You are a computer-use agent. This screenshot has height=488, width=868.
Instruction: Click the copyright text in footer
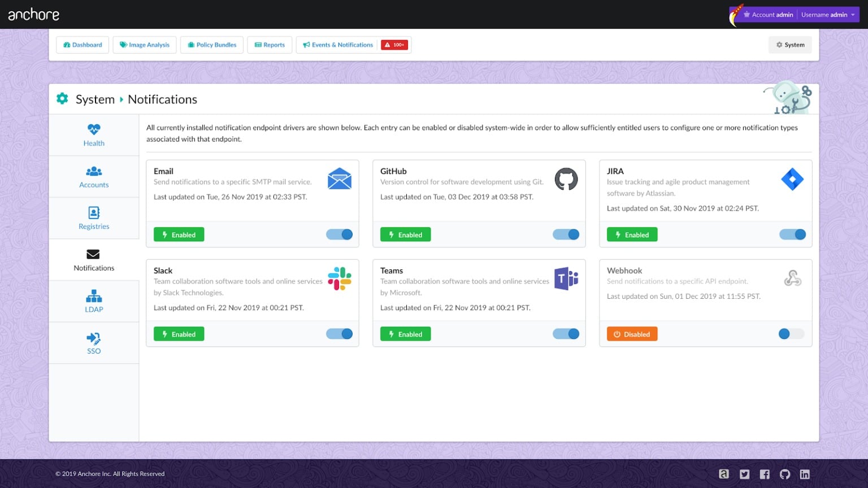pyautogui.click(x=110, y=474)
